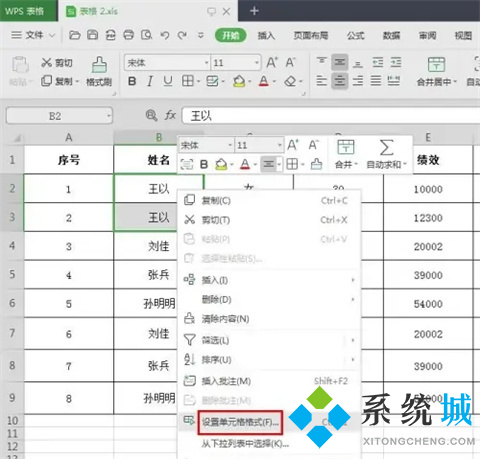
Task: Click the Print Preview icon
Action: coord(146,35)
